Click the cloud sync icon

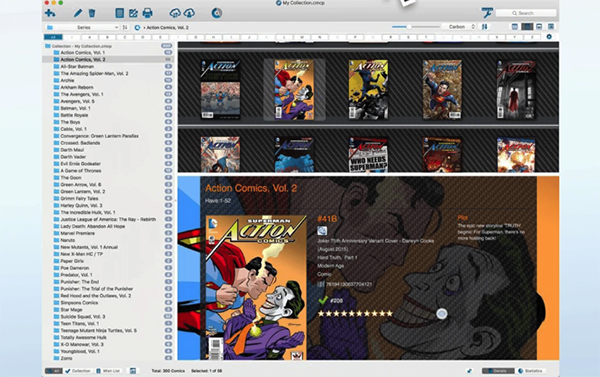coord(175,13)
